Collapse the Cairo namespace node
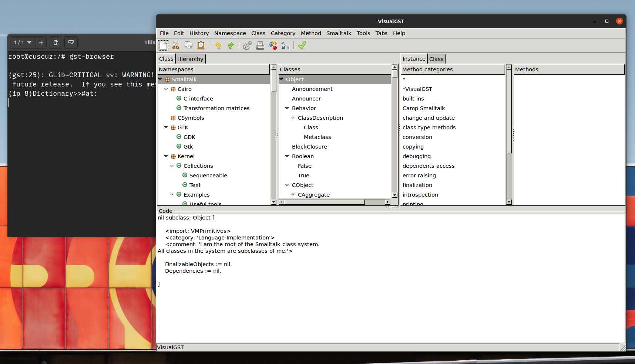Screen dimensions: 635x364 (x=166, y=89)
